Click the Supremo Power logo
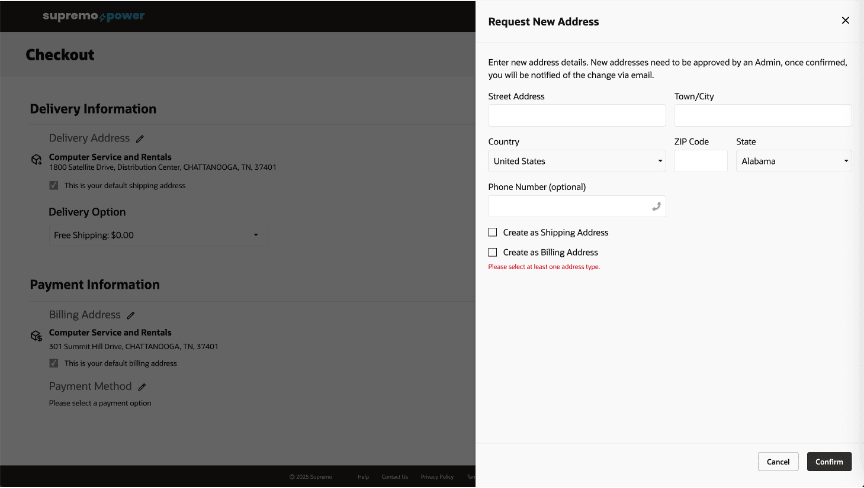Image resolution: width=864 pixels, height=488 pixels. (94, 16)
